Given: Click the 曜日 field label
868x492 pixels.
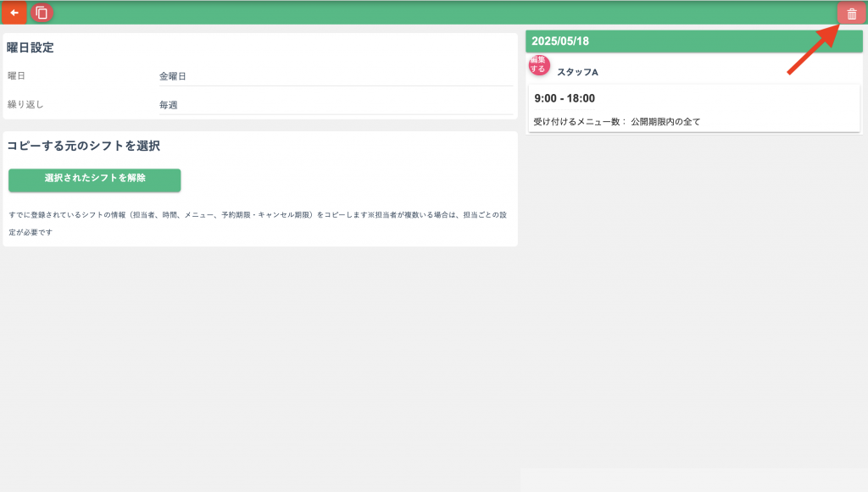Looking at the screenshot, I should tap(16, 76).
